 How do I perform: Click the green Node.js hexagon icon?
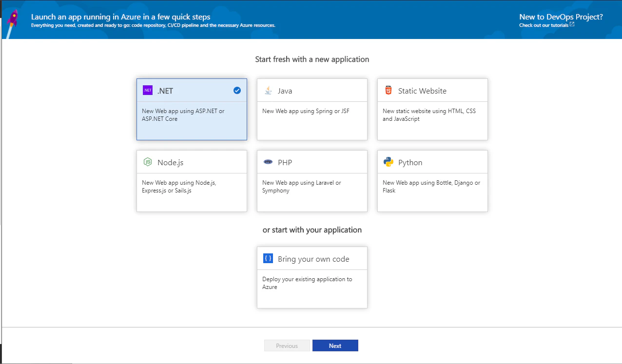(x=147, y=162)
